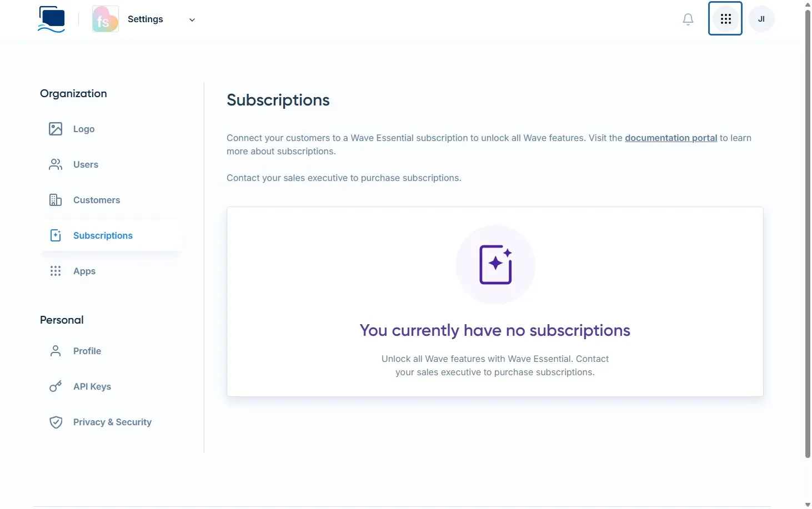Click the Settings label in the header
The height and width of the screenshot is (509, 812).
click(146, 19)
